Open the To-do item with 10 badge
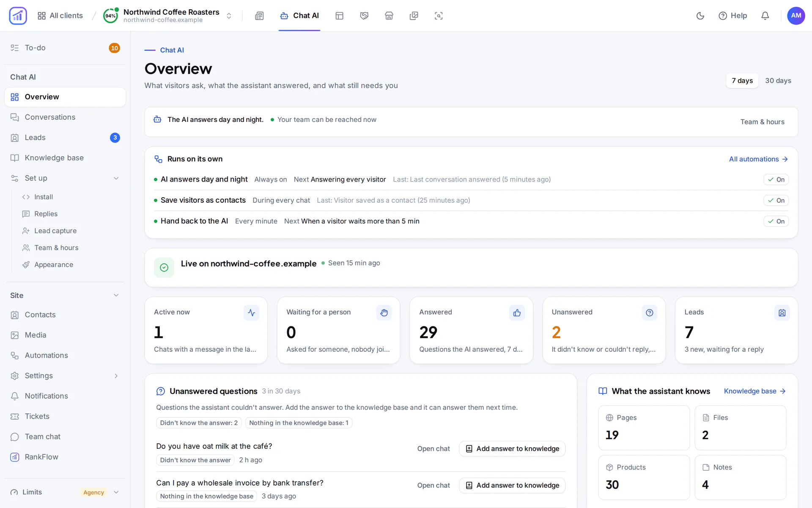812x508 pixels. 65,48
